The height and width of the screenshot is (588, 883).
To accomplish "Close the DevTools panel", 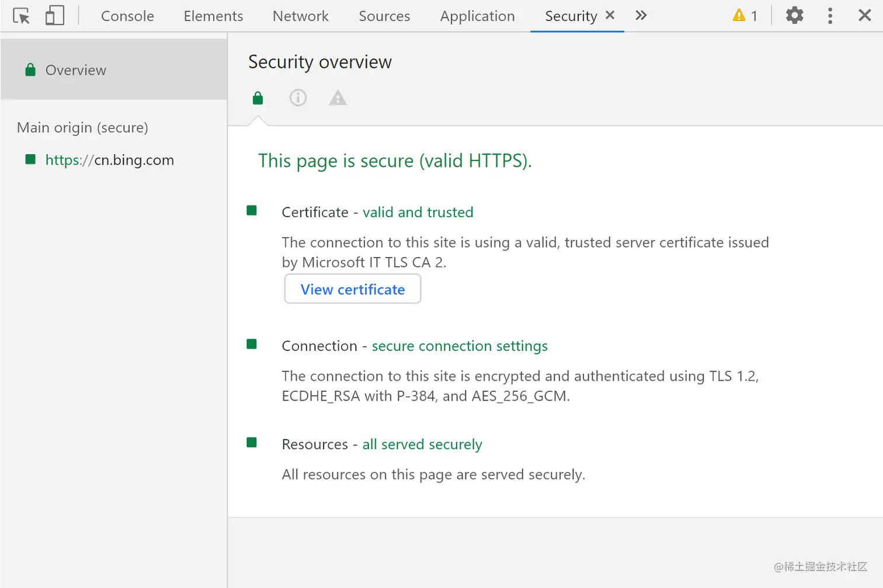I will coord(865,16).
